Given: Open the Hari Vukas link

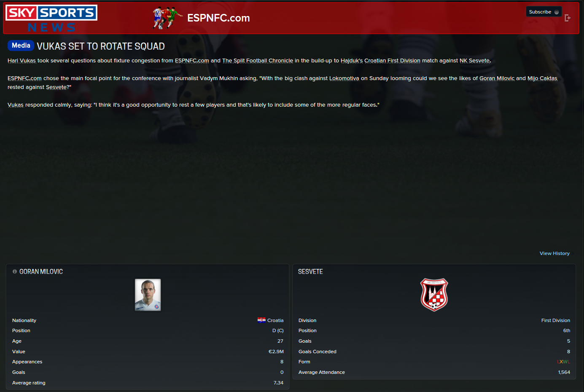Looking at the screenshot, I should tap(22, 61).
